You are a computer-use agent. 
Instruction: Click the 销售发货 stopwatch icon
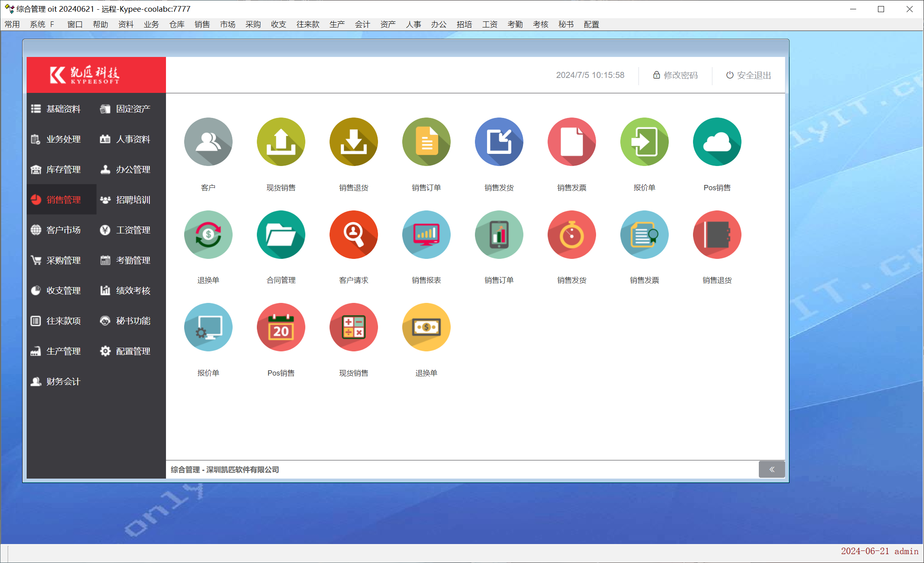(x=571, y=235)
